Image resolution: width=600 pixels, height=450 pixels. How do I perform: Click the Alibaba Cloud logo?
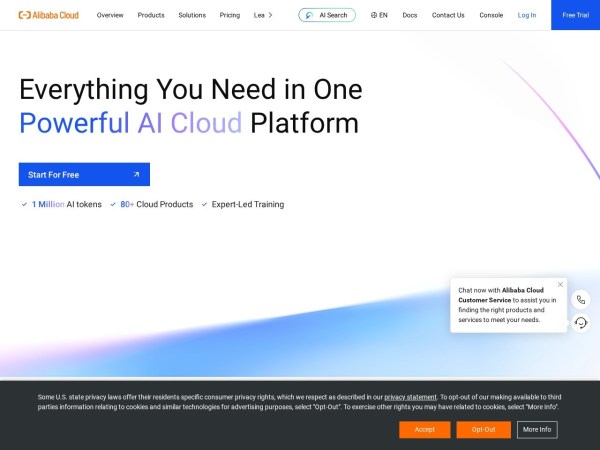(50, 15)
